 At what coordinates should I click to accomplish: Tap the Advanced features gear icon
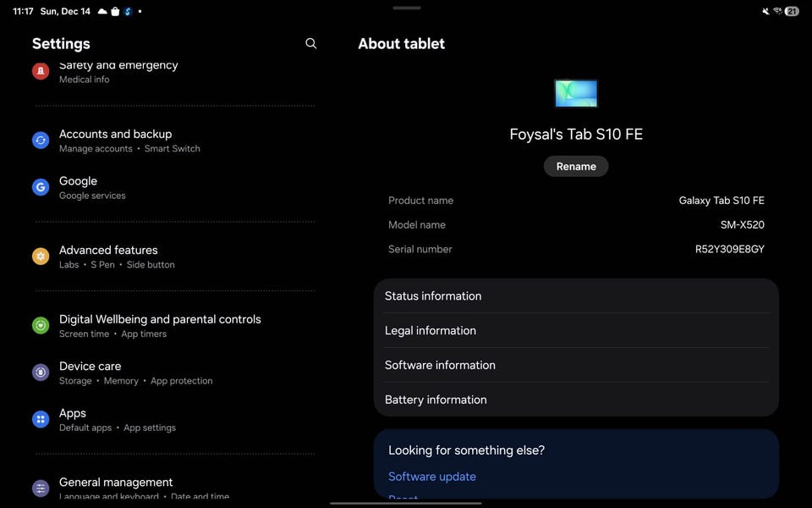41,257
